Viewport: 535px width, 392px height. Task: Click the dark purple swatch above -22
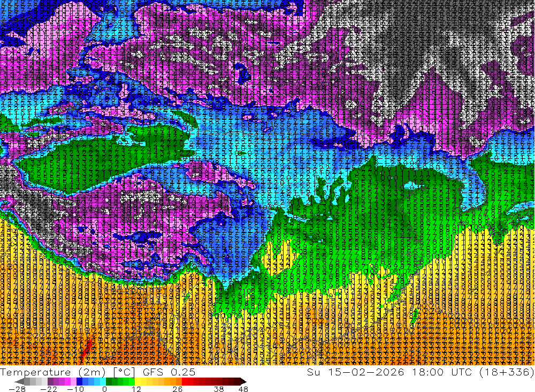[50, 381]
